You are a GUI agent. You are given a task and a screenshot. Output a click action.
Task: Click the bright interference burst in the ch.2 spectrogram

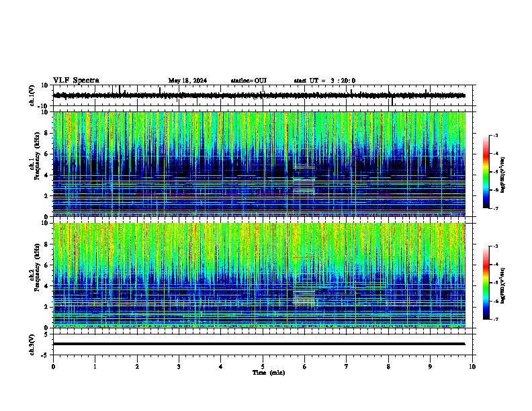[x=304, y=297]
